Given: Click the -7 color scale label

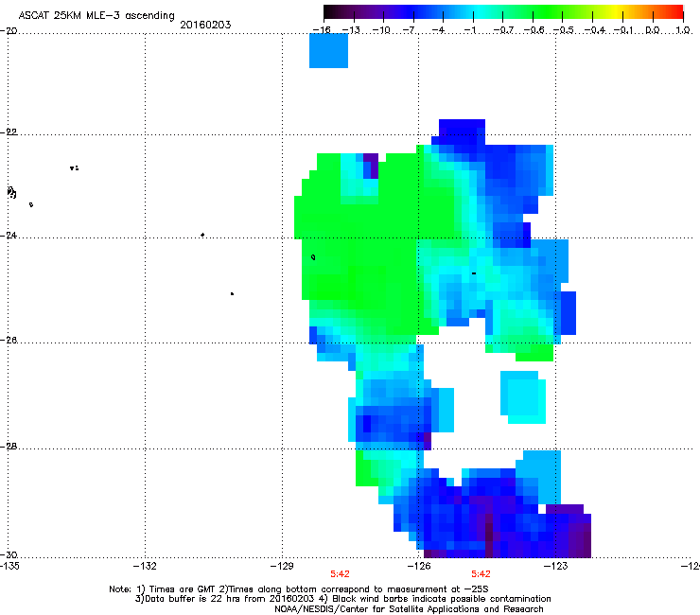Looking at the screenshot, I should click(x=410, y=30).
